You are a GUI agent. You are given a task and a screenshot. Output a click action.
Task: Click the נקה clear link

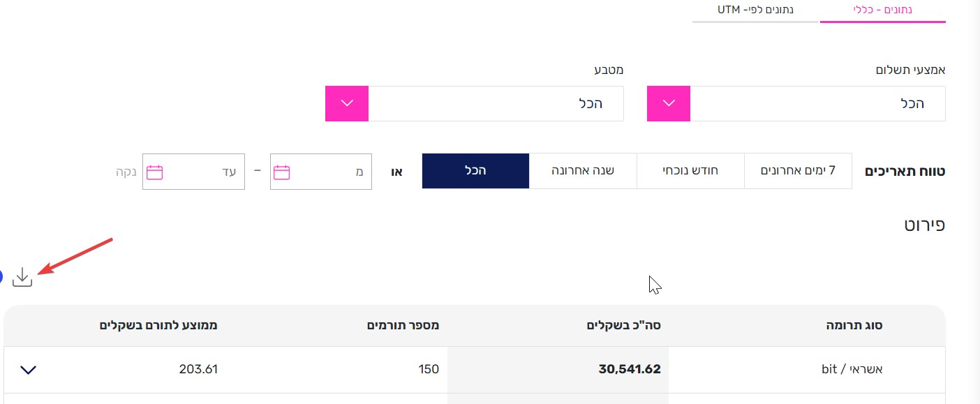coord(126,172)
